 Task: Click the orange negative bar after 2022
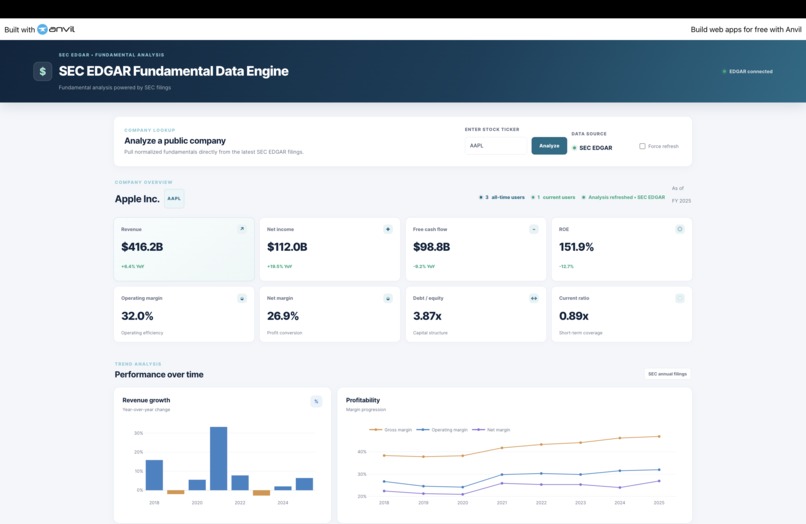(262, 493)
